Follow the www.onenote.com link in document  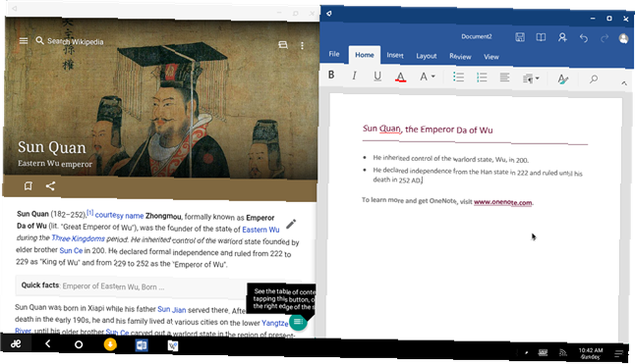click(x=502, y=202)
